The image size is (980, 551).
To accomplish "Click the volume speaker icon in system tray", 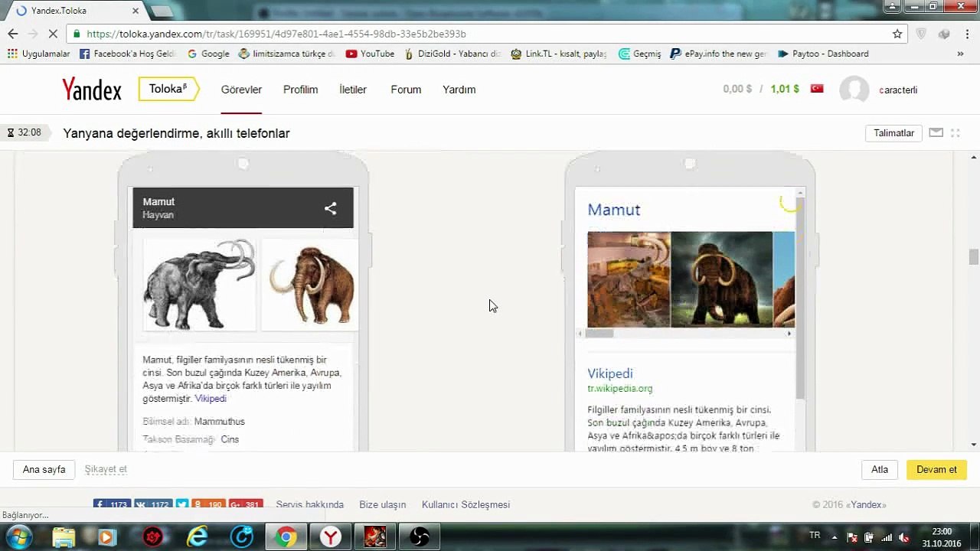I will [x=903, y=537].
